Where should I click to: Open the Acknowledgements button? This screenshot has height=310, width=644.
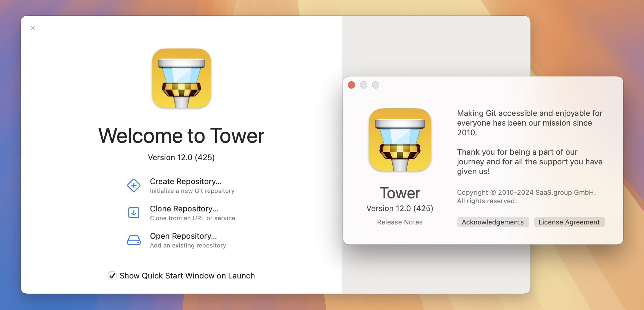tap(493, 222)
